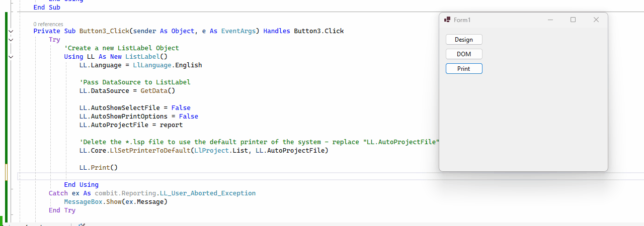Click the LlSetPrinterToDefault call line
This screenshot has height=226, width=644.
point(204,151)
